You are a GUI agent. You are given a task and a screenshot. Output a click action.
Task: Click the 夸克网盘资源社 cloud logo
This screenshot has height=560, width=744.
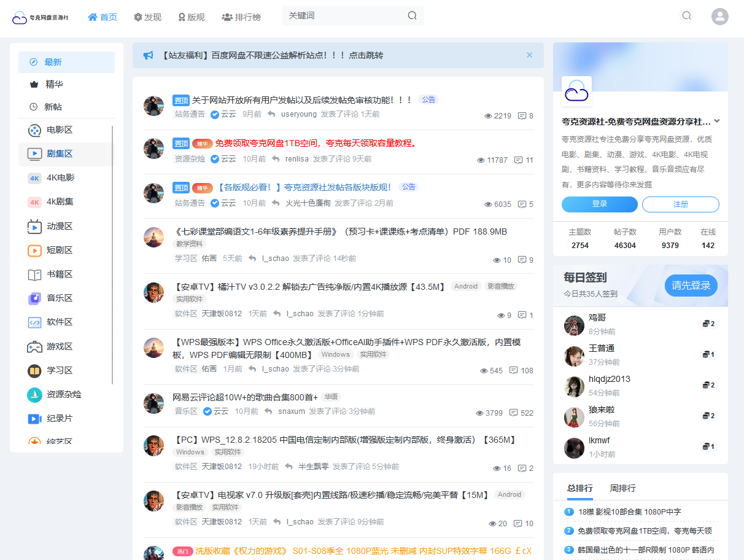point(41,17)
